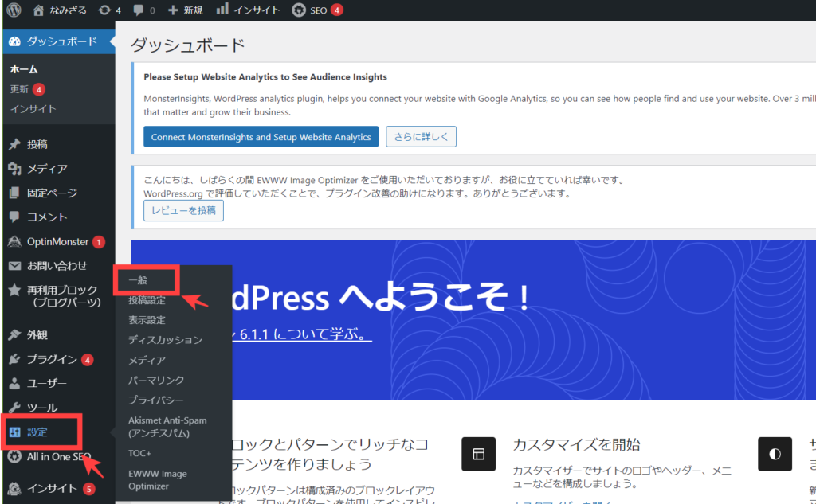The width and height of the screenshot is (816, 504).
Task: Click the plus icon for 新規
Action: tap(173, 10)
